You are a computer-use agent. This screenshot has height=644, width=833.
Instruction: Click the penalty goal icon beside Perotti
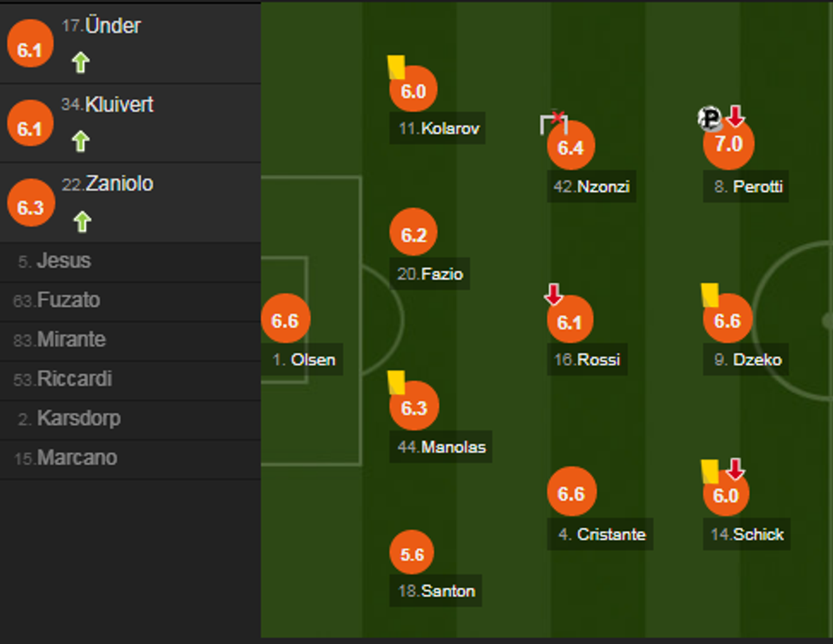coord(710,118)
